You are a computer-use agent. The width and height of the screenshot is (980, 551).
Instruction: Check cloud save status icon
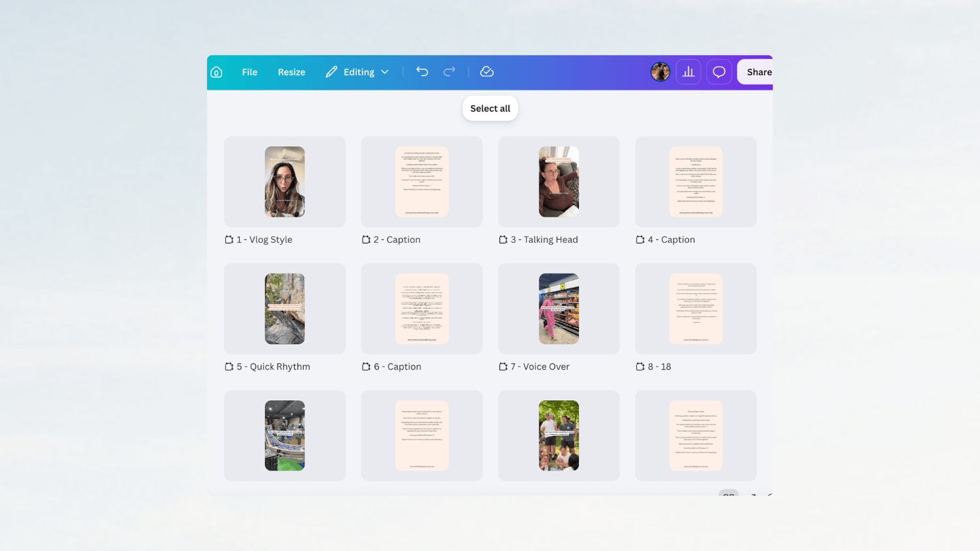pyautogui.click(x=487, y=72)
